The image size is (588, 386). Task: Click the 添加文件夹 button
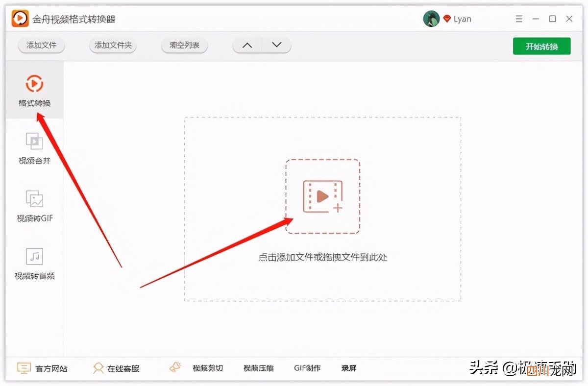tap(113, 46)
